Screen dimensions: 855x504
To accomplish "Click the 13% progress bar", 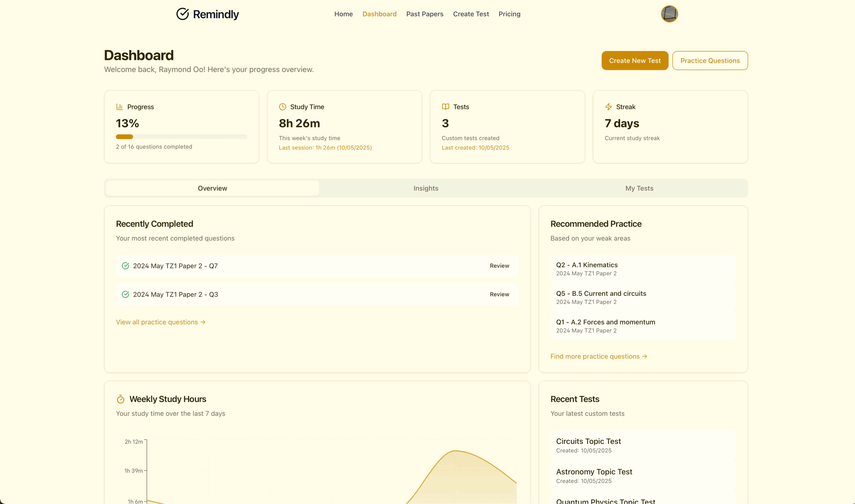I will click(x=181, y=137).
